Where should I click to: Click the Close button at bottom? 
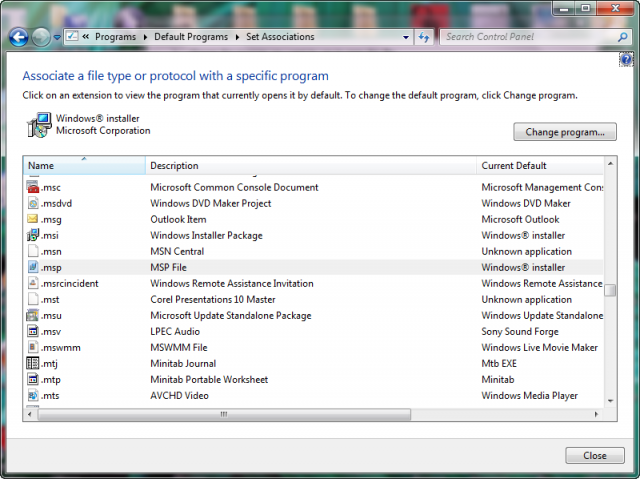595,455
